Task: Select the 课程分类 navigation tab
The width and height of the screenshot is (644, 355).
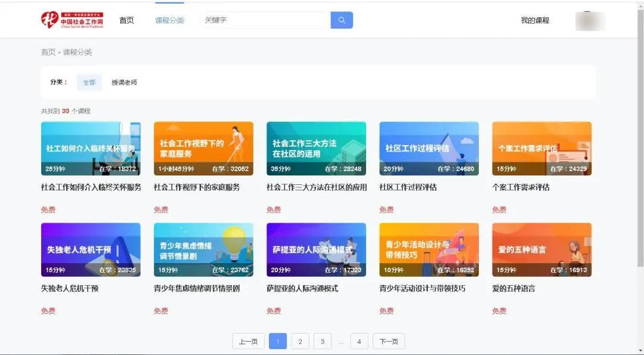Action: pyautogui.click(x=169, y=20)
